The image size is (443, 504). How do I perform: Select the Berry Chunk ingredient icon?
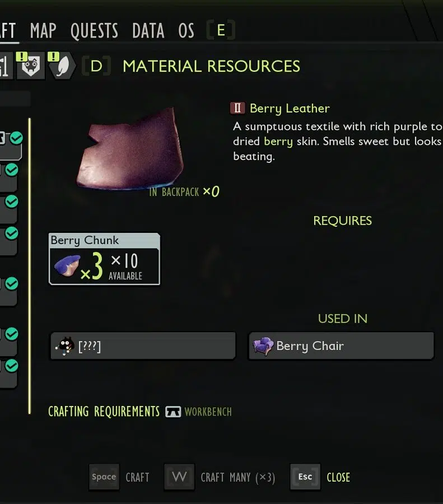[x=67, y=265]
